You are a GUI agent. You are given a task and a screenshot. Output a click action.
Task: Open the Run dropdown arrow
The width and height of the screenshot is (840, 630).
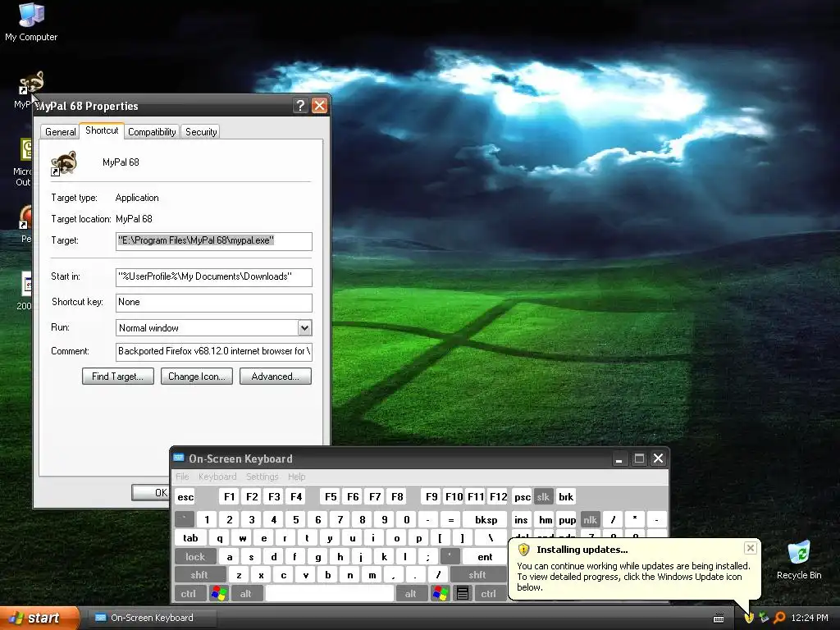click(x=304, y=328)
